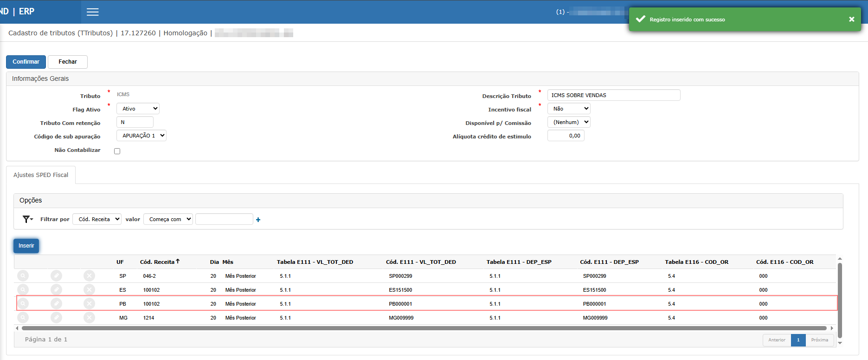This screenshot has height=360, width=868.
Task: Sort by the Cód. Receita column header
Action: tap(158, 262)
